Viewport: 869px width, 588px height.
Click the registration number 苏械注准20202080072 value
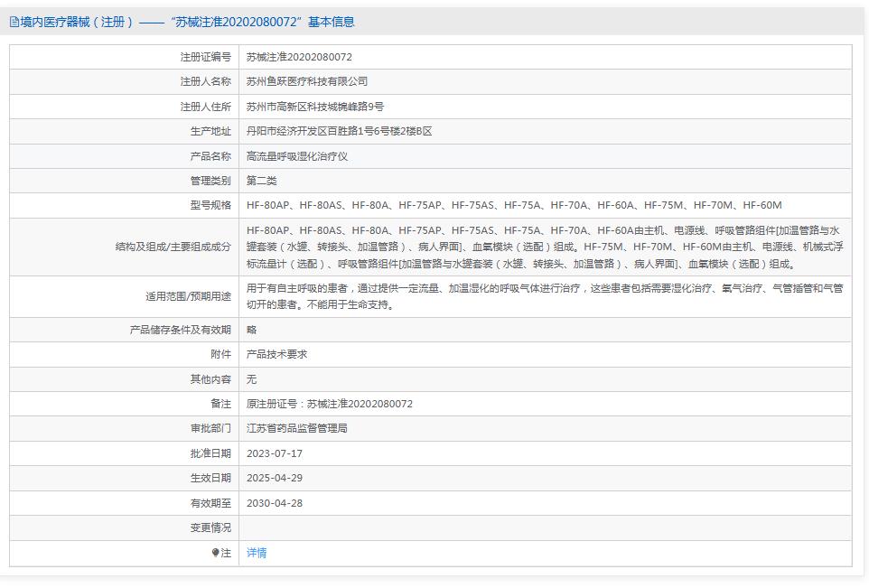click(x=313, y=56)
